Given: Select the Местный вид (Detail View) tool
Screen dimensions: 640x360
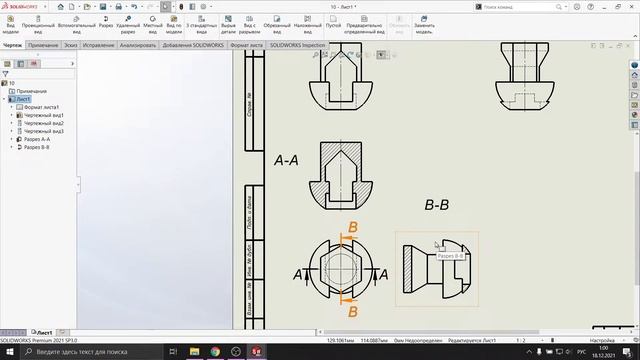Looking at the screenshot, I should coord(153,25).
